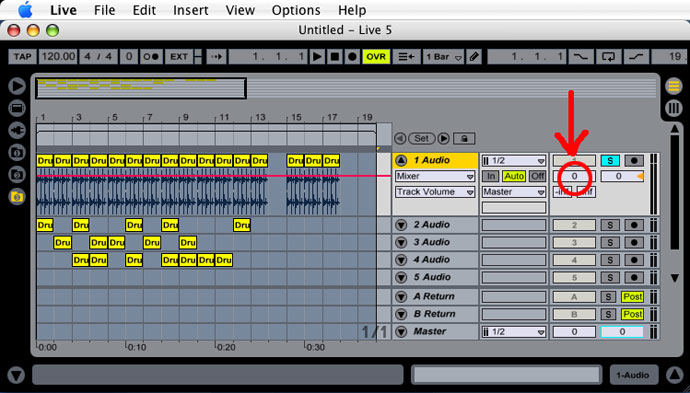Arm recording on 3 Audio track

pos(634,242)
